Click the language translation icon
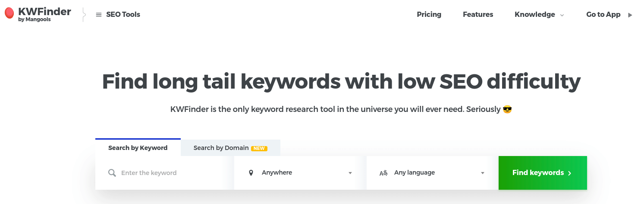The width and height of the screenshot is (644, 204). tap(383, 173)
